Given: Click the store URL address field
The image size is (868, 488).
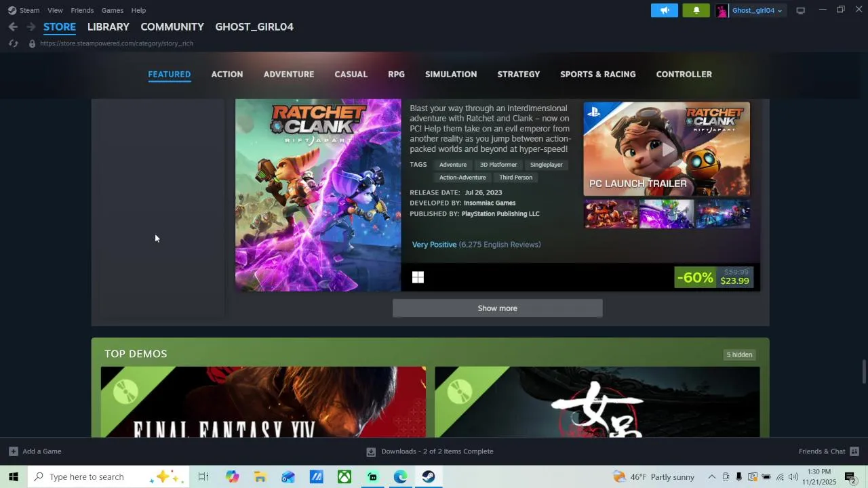Looking at the screenshot, I should point(117,43).
